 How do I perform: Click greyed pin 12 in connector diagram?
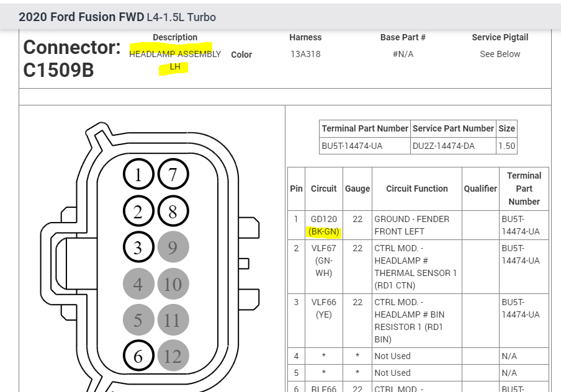(x=173, y=356)
